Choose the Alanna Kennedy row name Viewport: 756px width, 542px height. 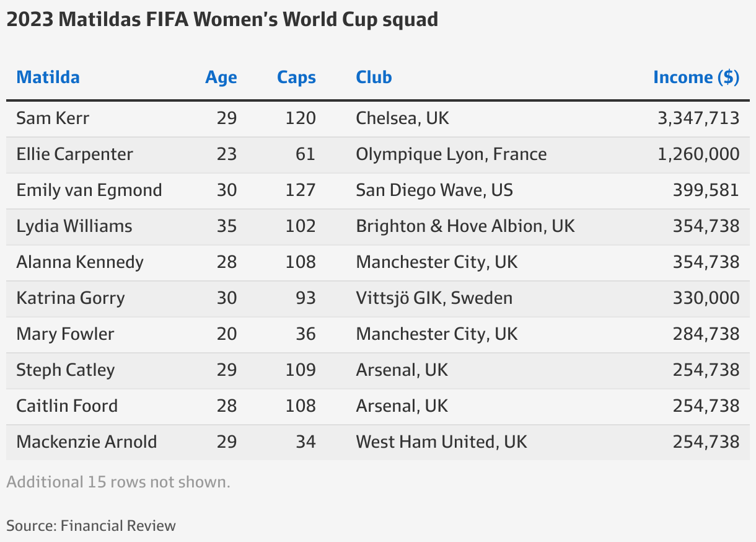80,262
